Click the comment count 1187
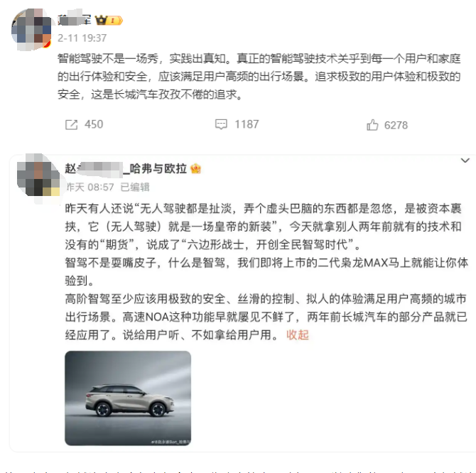The width and height of the screenshot is (476, 473). click(x=247, y=124)
